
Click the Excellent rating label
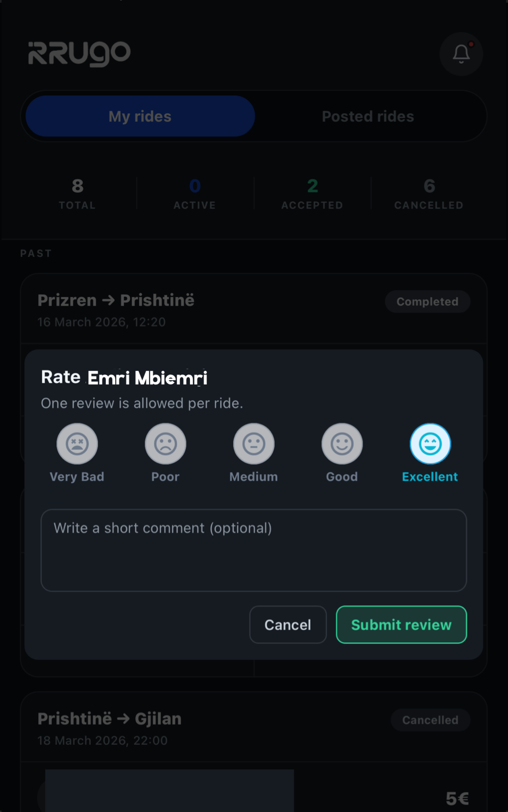[430, 476]
